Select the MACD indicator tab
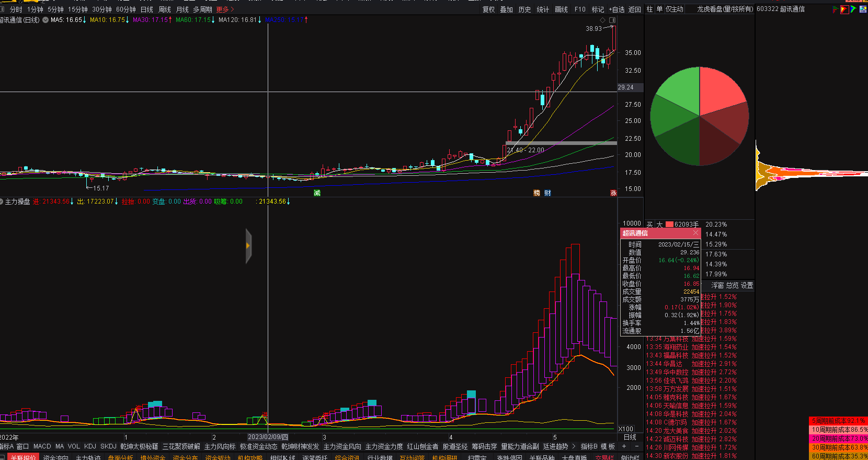The height and width of the screenshot is (460, 868). point(42,446)
